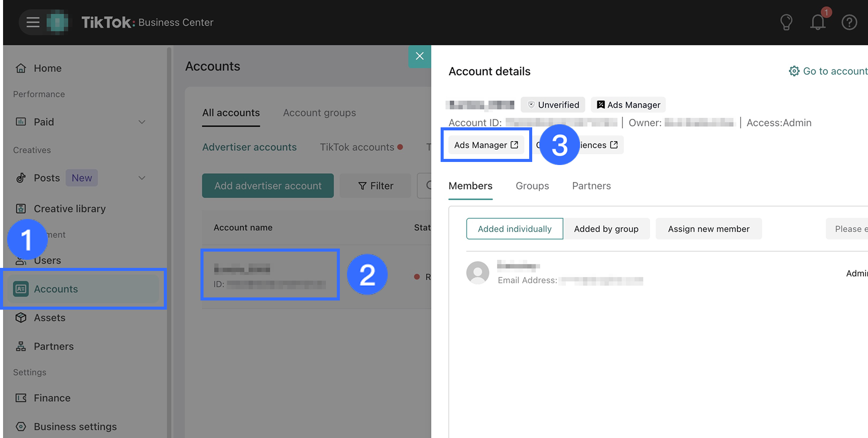868x438 pixels.
Task: Open the Account groups tab
Action: [320, 113]
